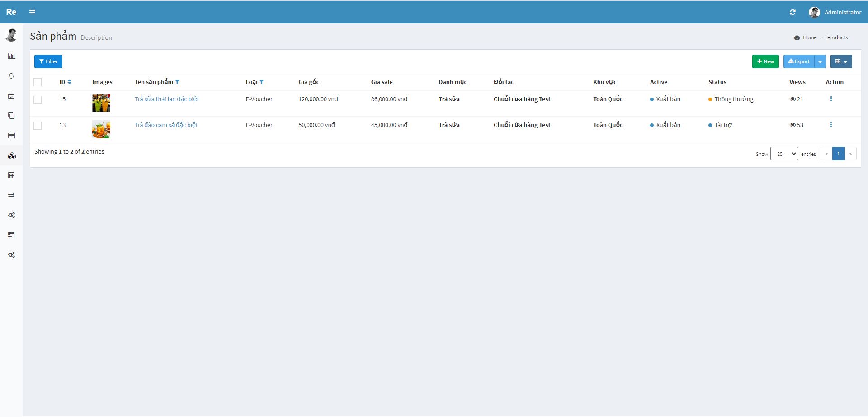Click the Export button
The width and height of the screenshot is (868, 417).
point(799,61)
